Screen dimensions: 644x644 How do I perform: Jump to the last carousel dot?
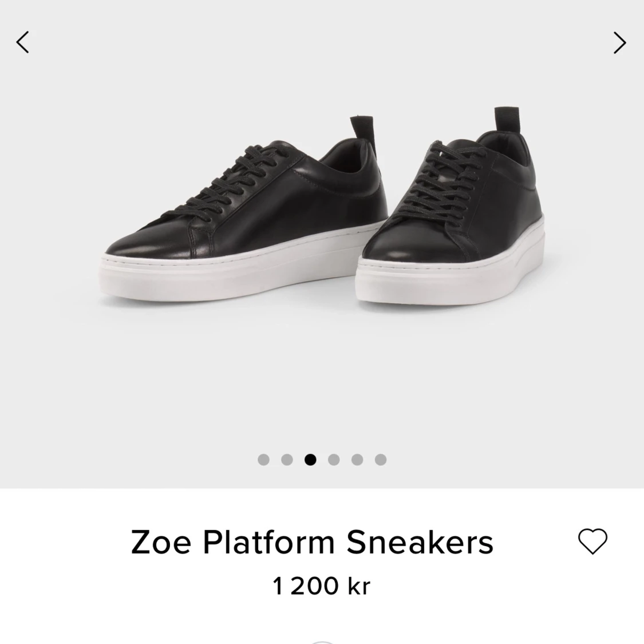pyautogui.click(x=380, y=460)
